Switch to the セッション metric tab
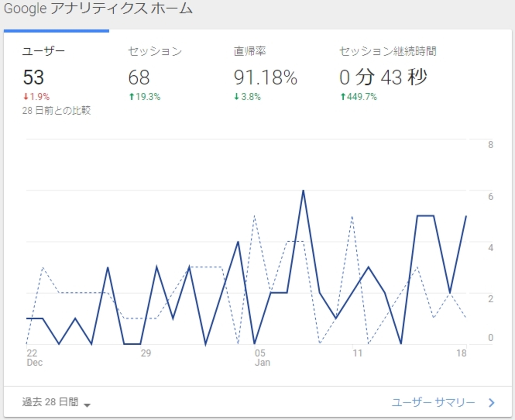 155,51
